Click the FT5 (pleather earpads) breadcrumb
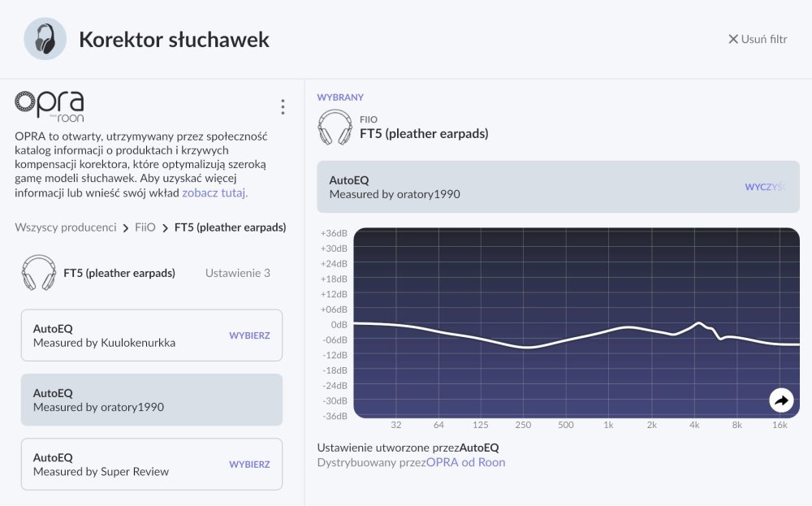 [230, 227]
